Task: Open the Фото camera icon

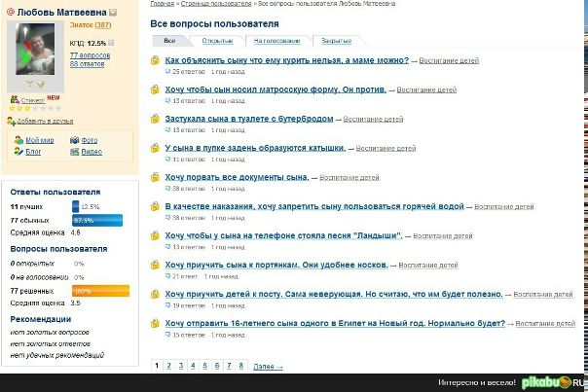Action: point(74,140)
